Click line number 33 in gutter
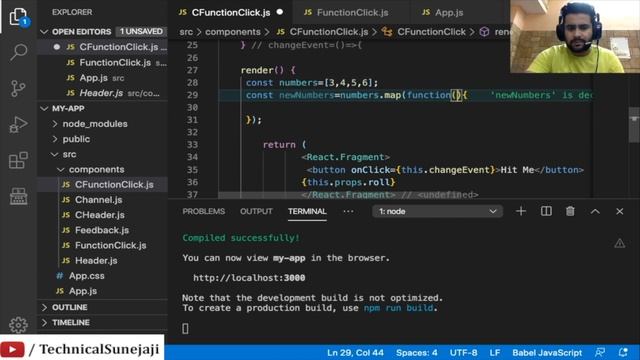Image resolution: width=640 pixels, height=360 pixels. tap(192, 145)
